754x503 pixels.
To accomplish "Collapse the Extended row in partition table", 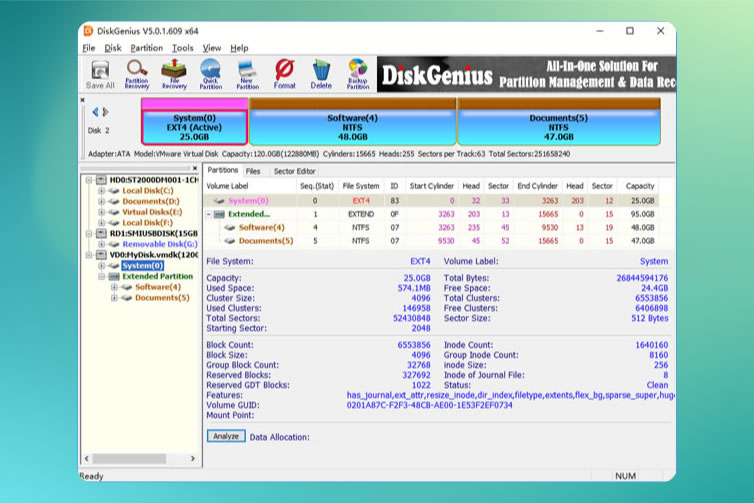I will click(209, 214).
